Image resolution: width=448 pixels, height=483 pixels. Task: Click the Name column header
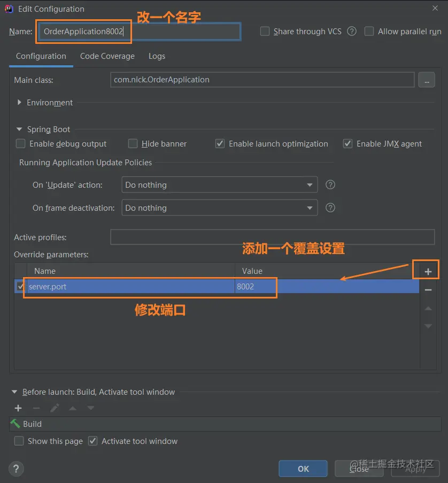[131, 271]
